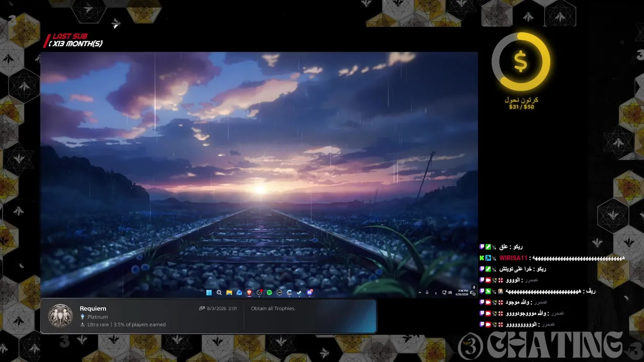644x362 pixels.
Task: Click Kick icon on WIRISA11 message
Action: [x=482, y=258]
